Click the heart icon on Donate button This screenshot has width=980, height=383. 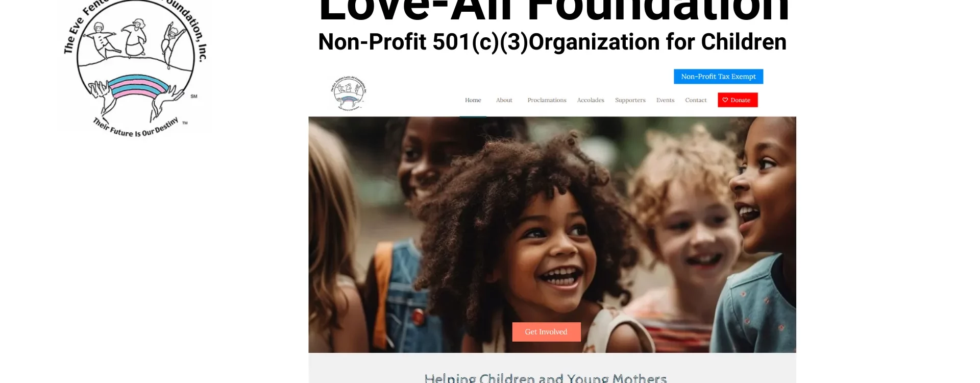(725, 100)
